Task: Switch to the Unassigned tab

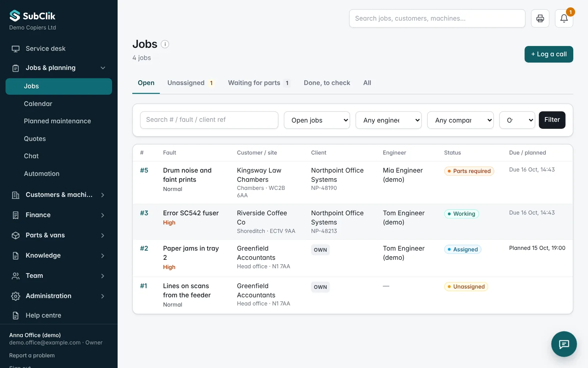Action: 190,83
